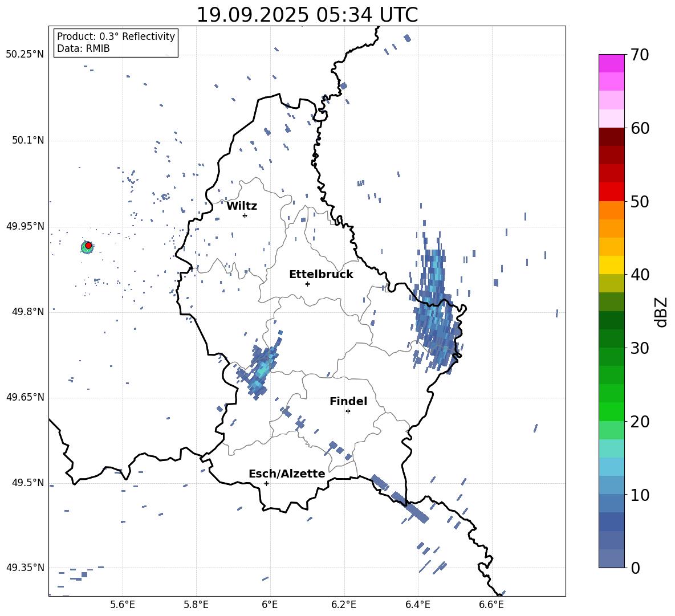The height and width of the screenshot is (616, 675).
Task: Click the 50.25°N latitude label
Action: click(25, 55)
